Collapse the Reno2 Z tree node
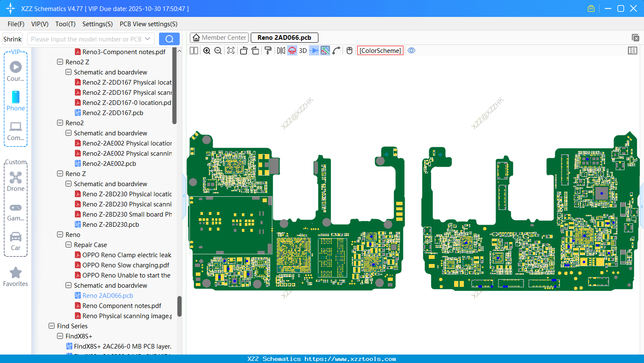This screenshot has width=644, height=363. [x=60, y=62]
